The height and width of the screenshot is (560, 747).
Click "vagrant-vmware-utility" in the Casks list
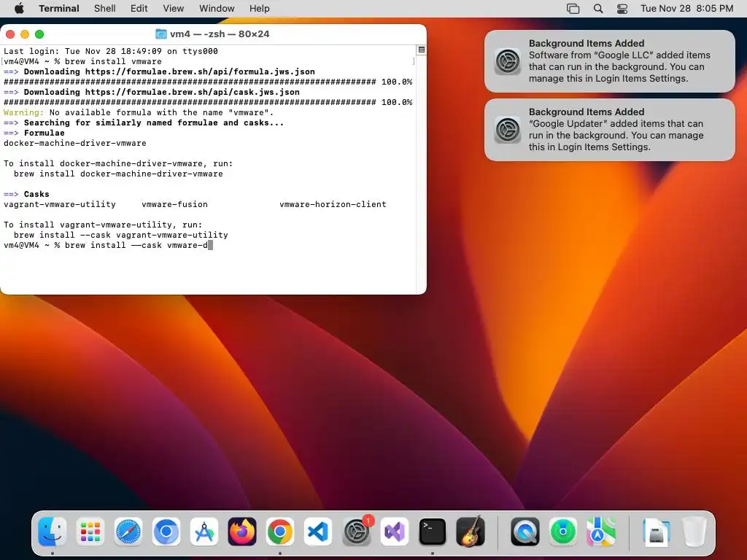click(60, 204)
